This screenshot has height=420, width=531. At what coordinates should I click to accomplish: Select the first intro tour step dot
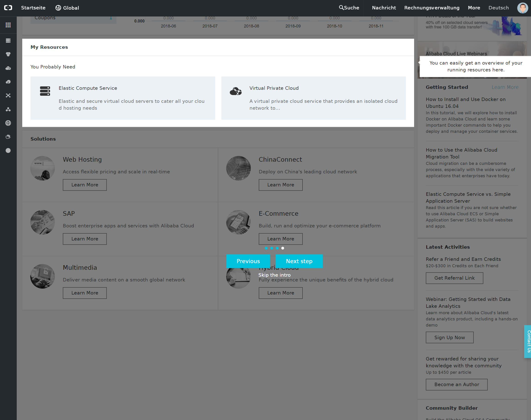[266, 248]
